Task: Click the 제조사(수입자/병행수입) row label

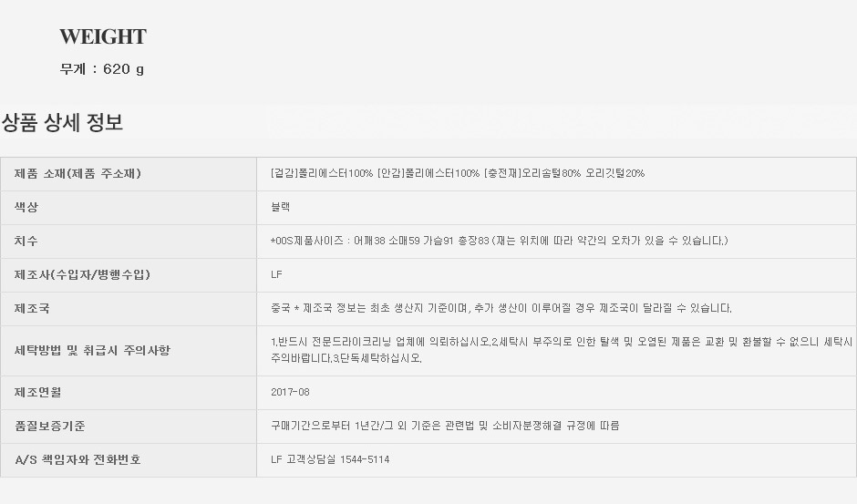Action: click(x=82, y=274)
